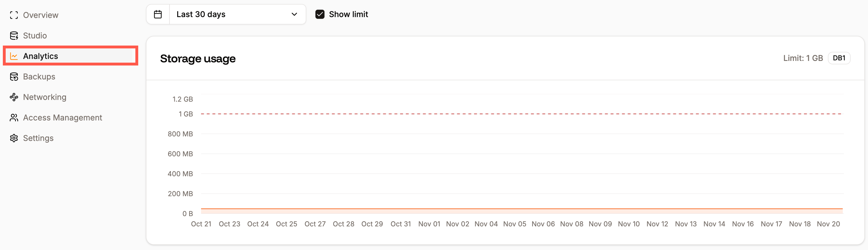This screenshot has width=868, height=250.
Task: Open the Networking section
Action: coord(44,97)
